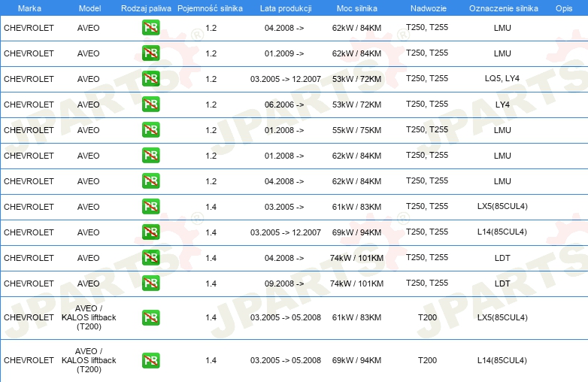
Task: Select the 03.2005 -> 12.2007 date in 53kW row
Action: click(286, 79)
